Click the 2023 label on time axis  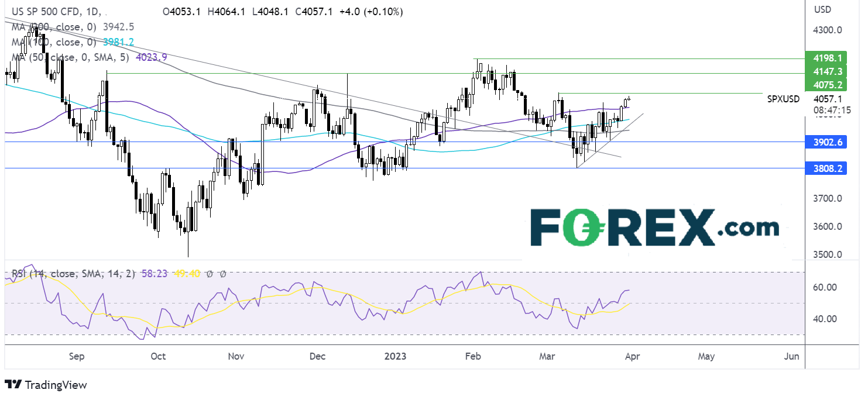click(396, 356)
